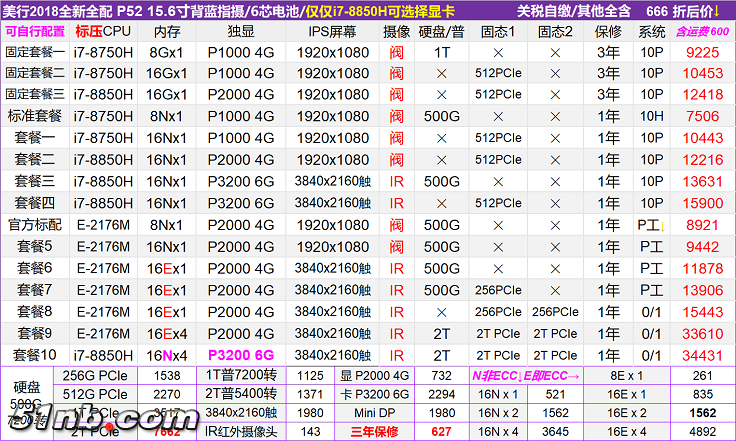The width and height of the screenshot is (736, 441).
Task: Click the 含运费600 header label
Action: click(x=703, y=31)
